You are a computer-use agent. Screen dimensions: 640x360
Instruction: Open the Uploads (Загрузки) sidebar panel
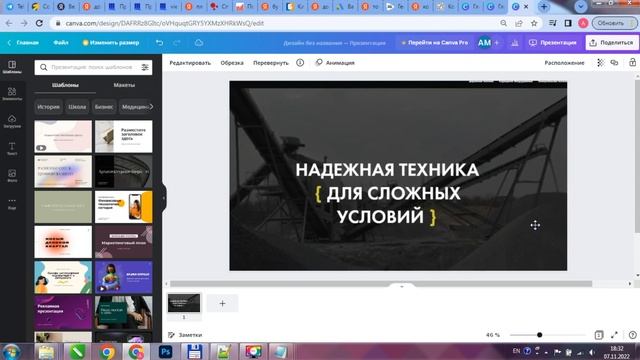click(12, 121)
